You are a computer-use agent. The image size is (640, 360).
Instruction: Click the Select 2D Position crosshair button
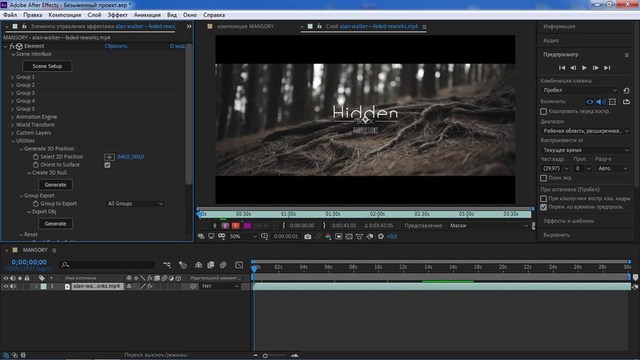109,157
